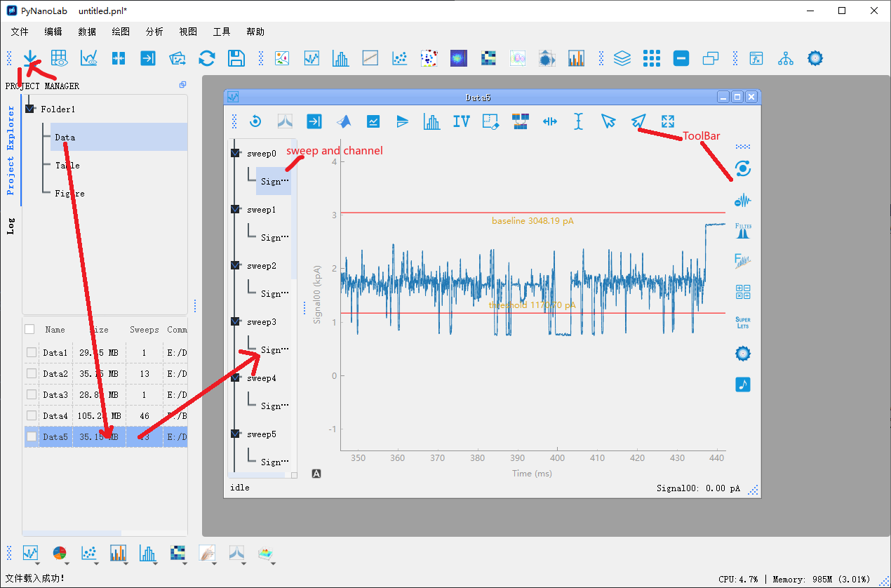
Task: Click the IV curve icon in Data5
Action: pos(461,121)
